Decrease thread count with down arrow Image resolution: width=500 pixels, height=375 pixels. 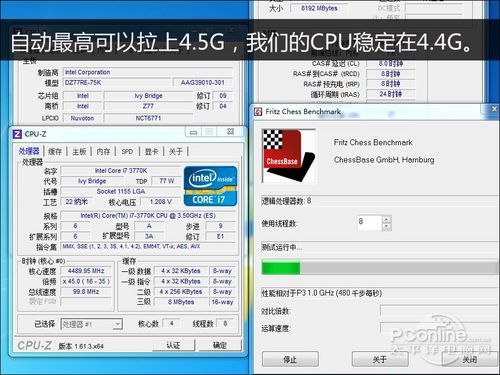pos(386,227)
